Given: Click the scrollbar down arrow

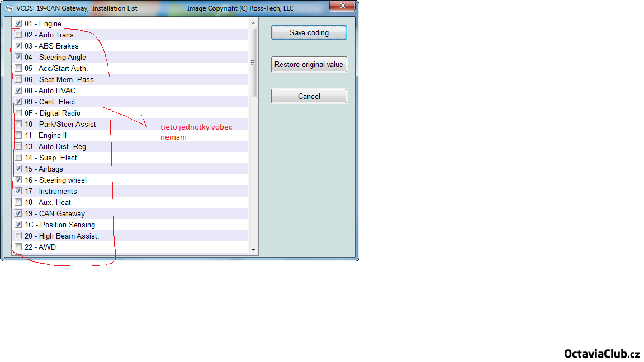Looking at the screenshot, I should click(x=253, y=250).
